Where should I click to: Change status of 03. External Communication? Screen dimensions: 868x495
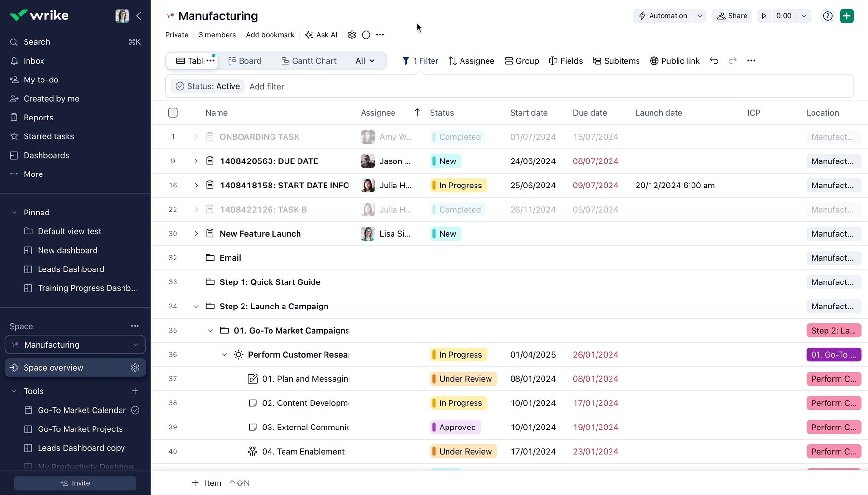click(x=455, y=427)
